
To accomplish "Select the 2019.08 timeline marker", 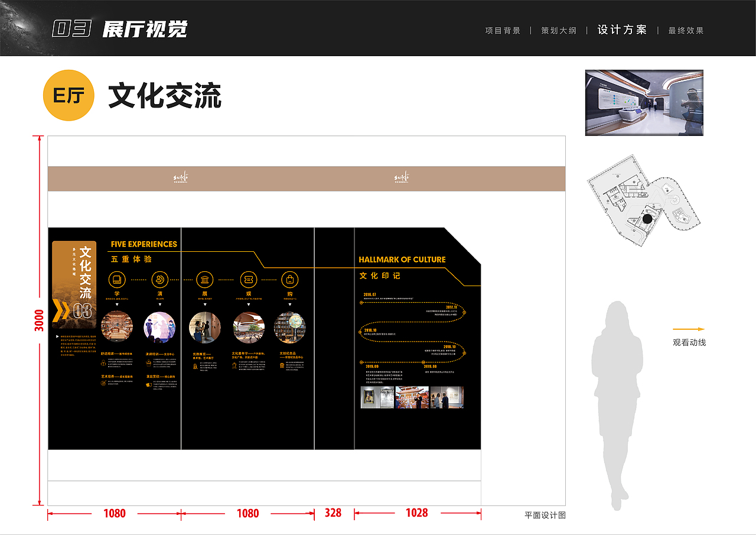I will click(423, 362).
